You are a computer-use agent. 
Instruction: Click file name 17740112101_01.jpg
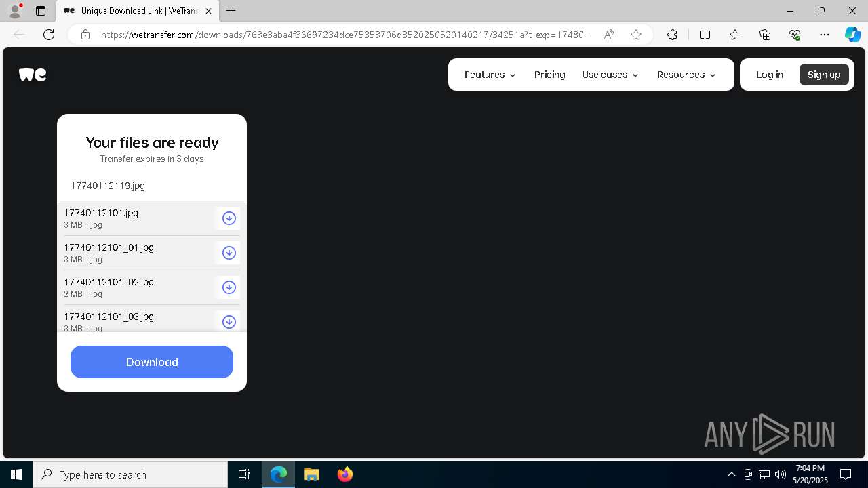[108, 247]
